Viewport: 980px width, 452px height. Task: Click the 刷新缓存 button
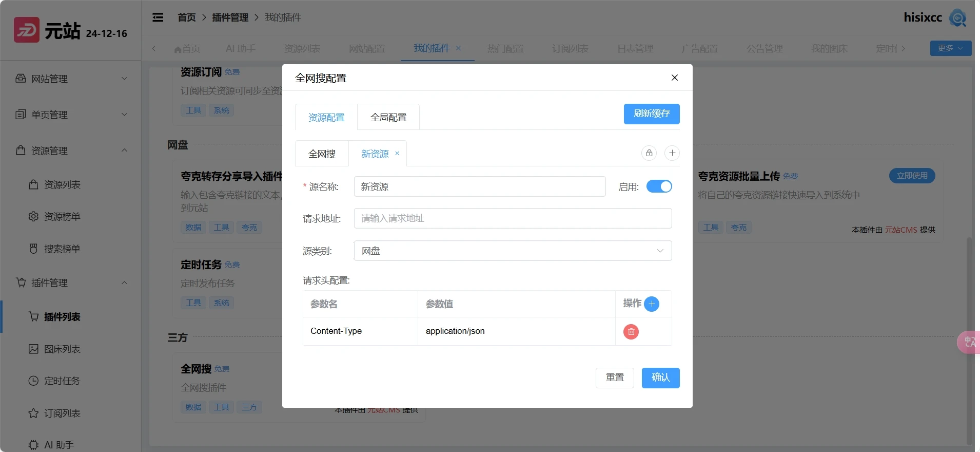coord(652,114)
